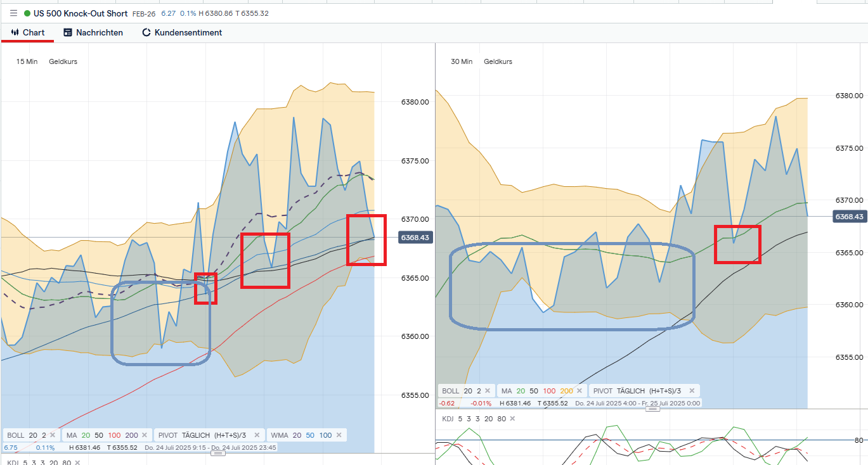This screenshot has height=465, width=868.
Task: Change the 30 Min timeframe selector
Action: [x=462, y=61]
